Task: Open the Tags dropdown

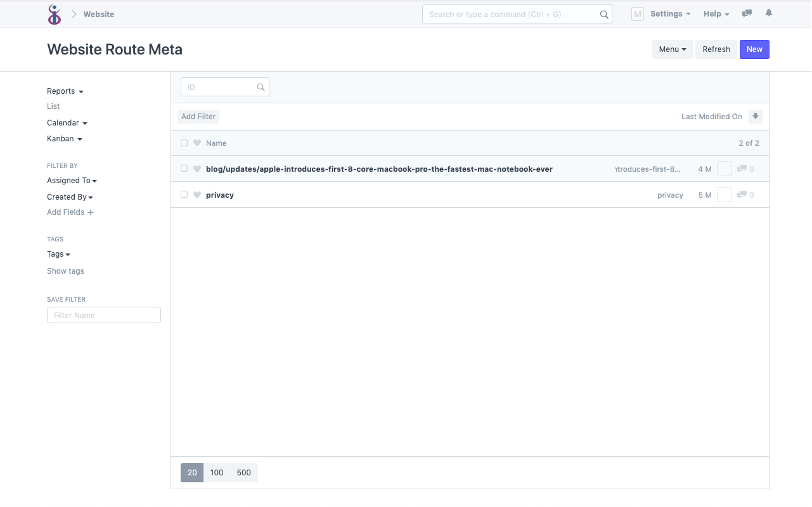Action: coord(58,253)
